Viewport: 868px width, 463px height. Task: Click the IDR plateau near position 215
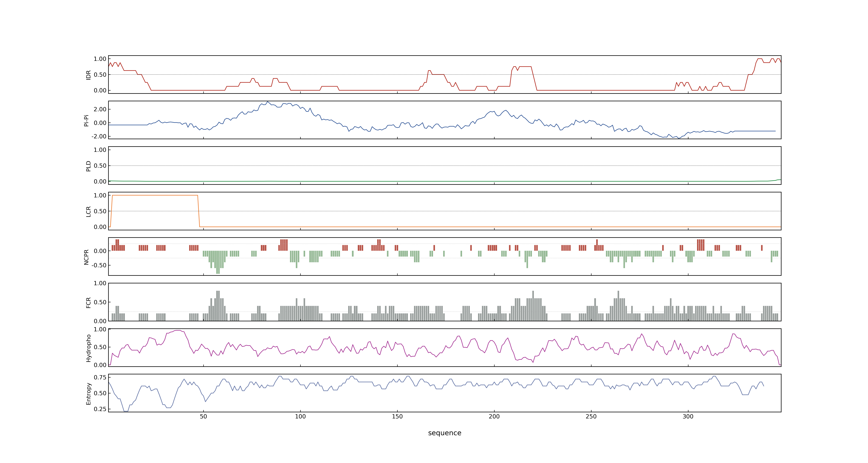point(525,67)
